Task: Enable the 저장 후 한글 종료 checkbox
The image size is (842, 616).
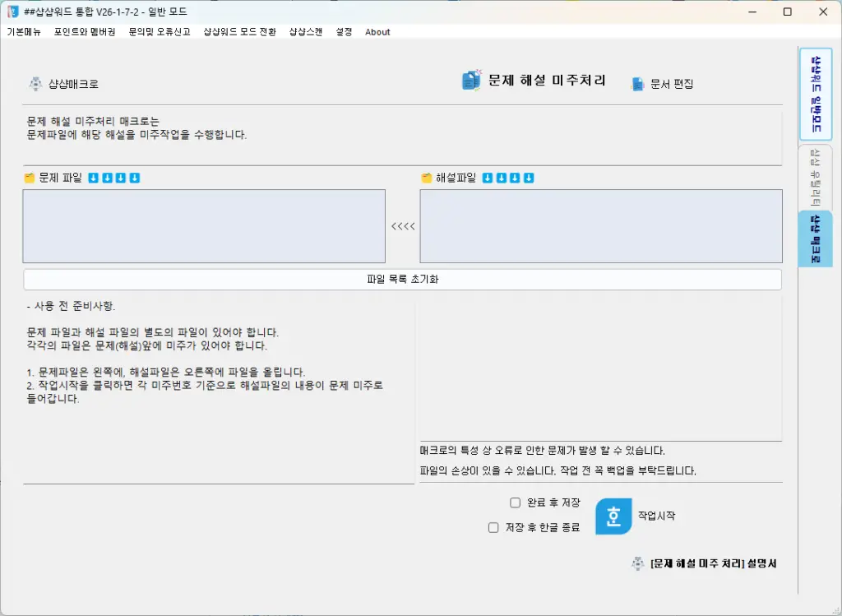Action: coord(493,527)
